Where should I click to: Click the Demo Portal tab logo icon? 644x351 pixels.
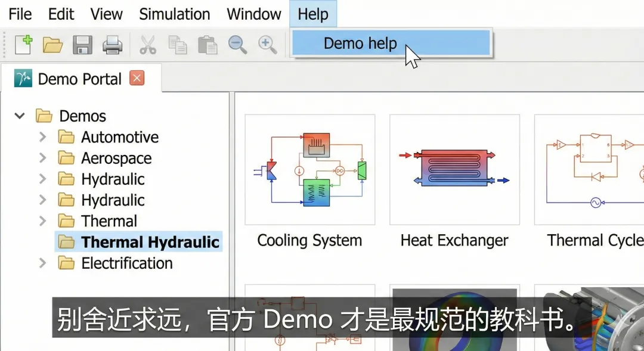(23, 78)
